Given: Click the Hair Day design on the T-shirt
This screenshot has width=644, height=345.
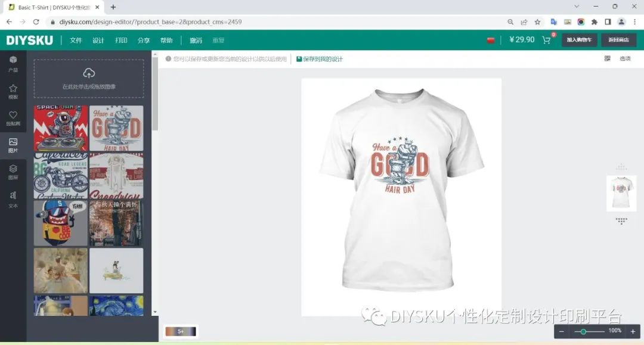Looking at the screenshot, I should pyautogui.click(x=400, y=165).
